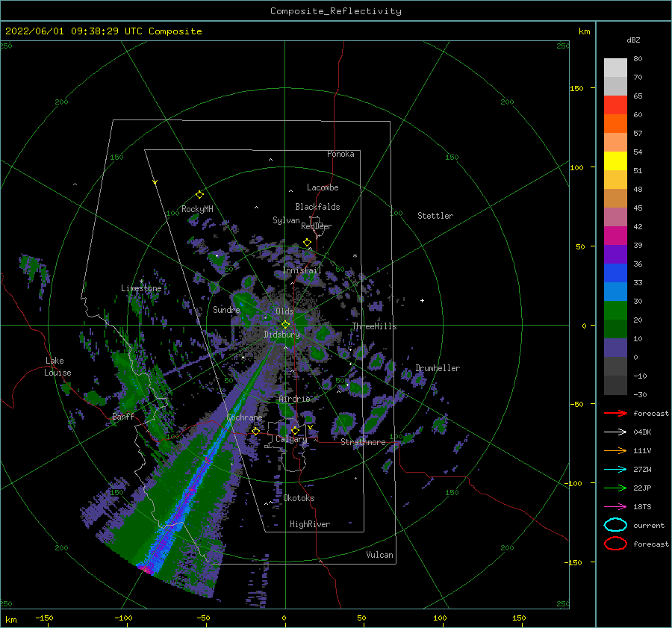Select the yellow diamond marker below Cochrane
Viewport: 672px width, 628px height.
point(256,432)
